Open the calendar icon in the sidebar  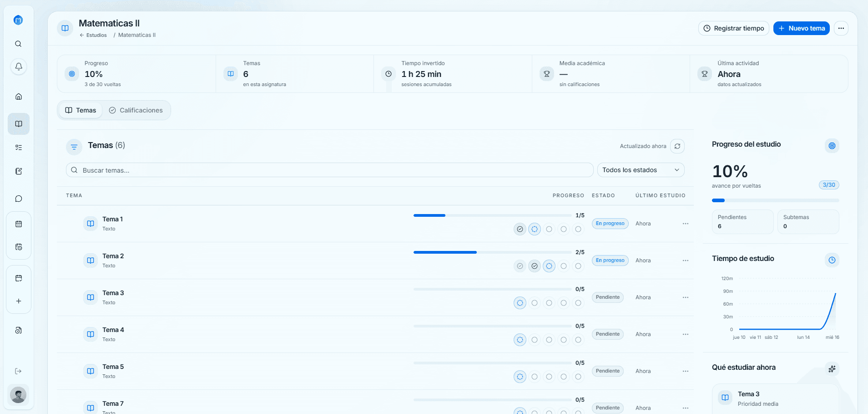[x=19, y=224]
